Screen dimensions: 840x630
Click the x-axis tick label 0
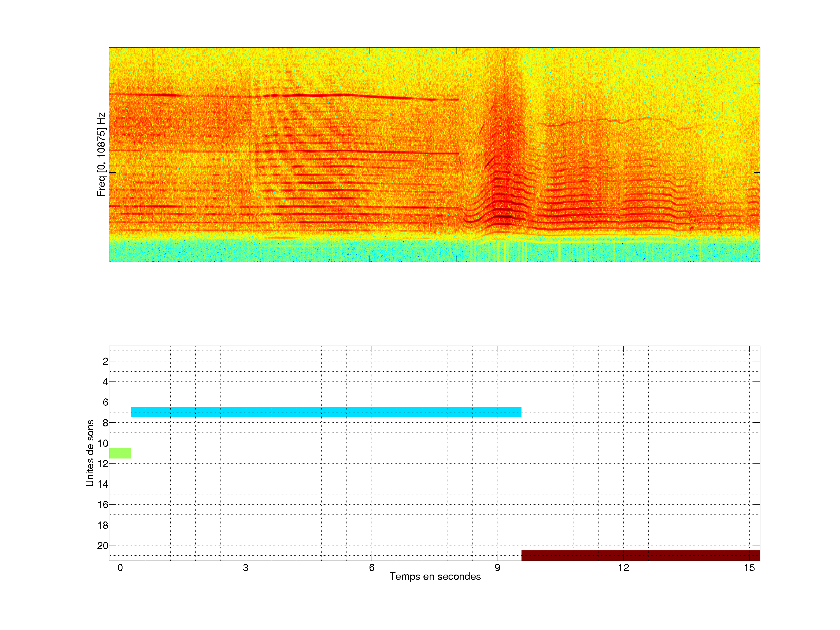120,568
